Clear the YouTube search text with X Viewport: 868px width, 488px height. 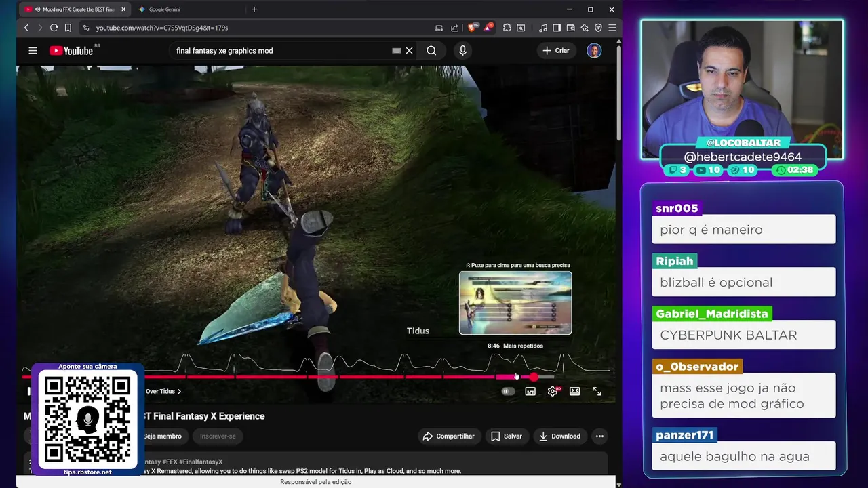tap(409, 50)
